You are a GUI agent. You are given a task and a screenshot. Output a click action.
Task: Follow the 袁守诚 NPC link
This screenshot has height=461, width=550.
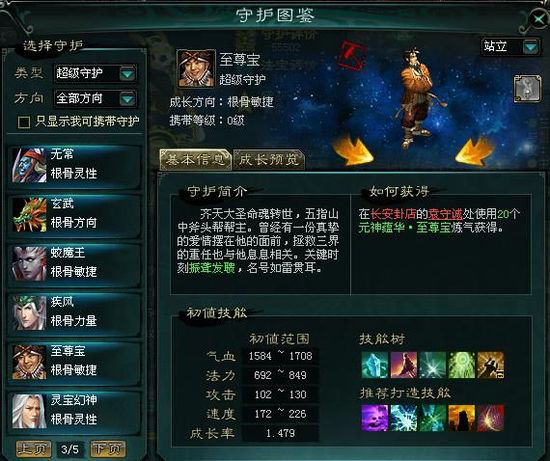445,214
